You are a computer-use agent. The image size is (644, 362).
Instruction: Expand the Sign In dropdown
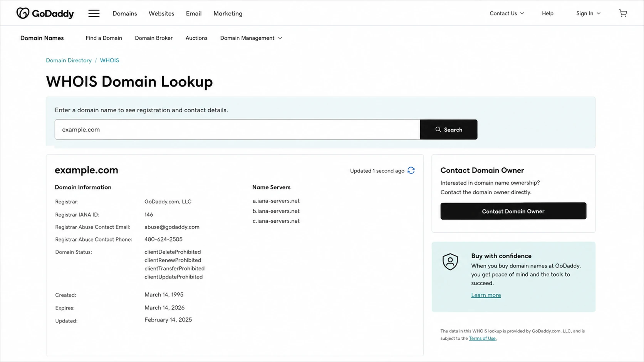tap(588, 13)
